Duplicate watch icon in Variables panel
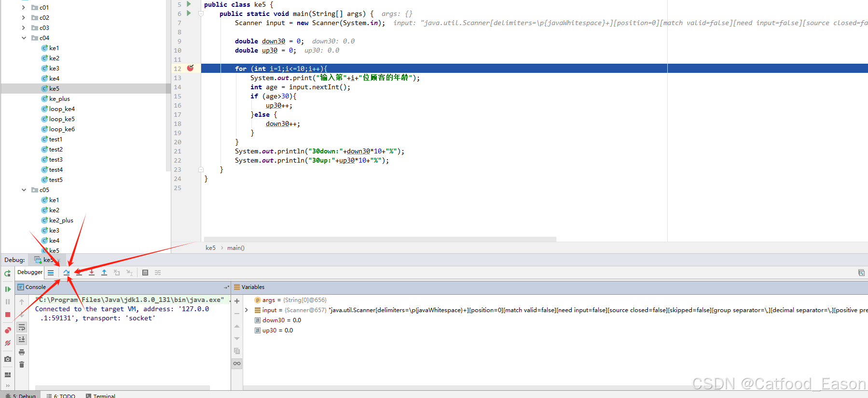The height and width of the screenshot is (398, 868). click(237, 351)
